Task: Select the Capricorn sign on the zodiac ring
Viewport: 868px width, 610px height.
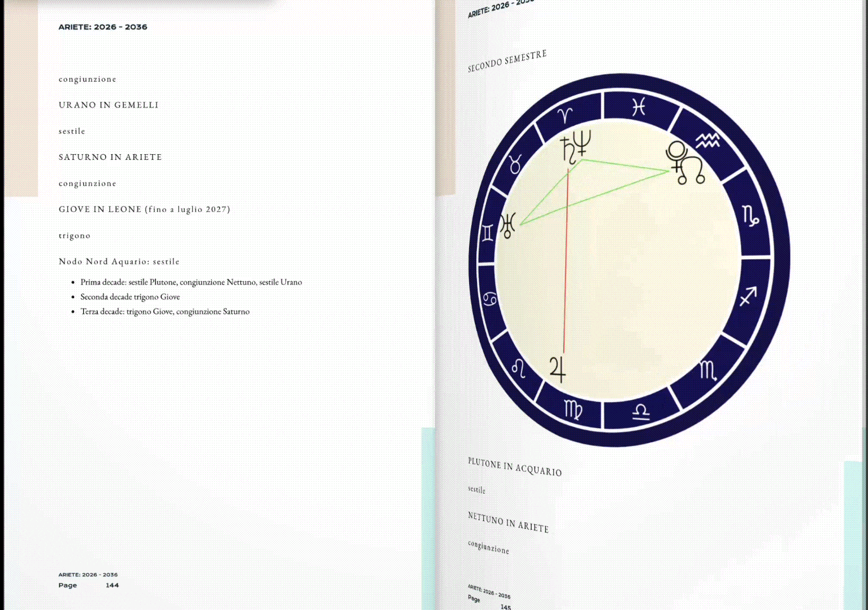Action: coord(750,216)
